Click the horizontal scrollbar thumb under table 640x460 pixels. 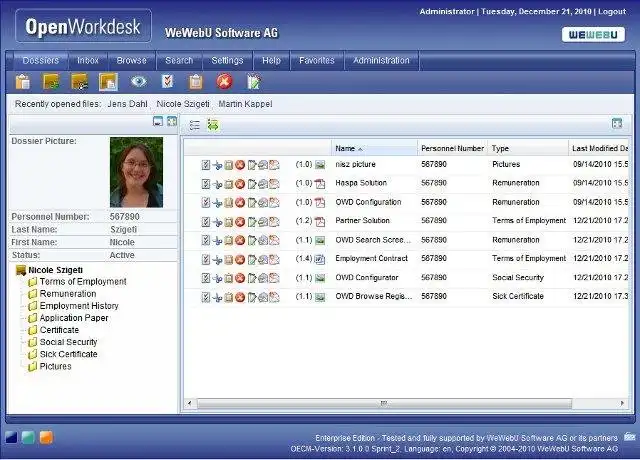point(384,404)
